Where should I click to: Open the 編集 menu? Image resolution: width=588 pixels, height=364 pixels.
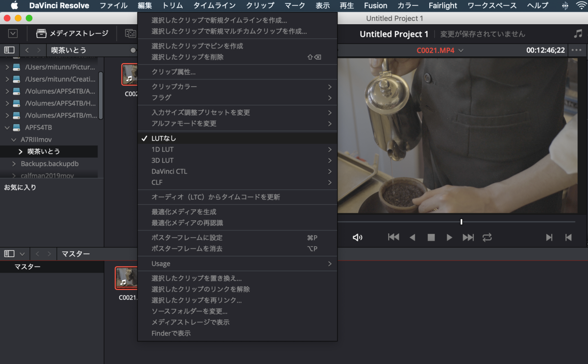(x=145, y=6)
